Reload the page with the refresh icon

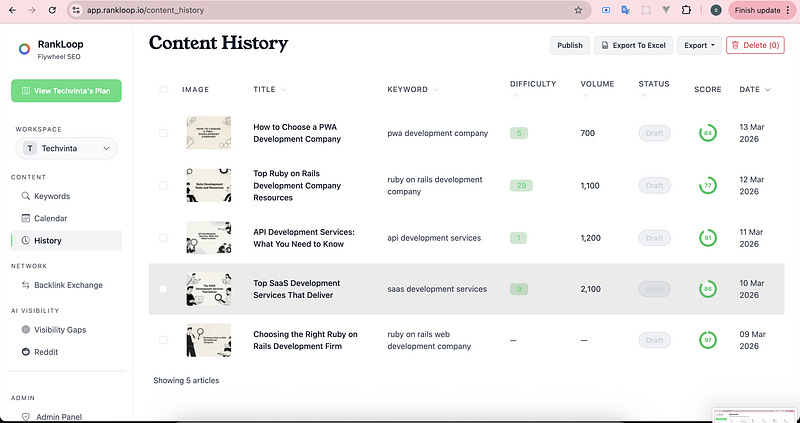[53, 10]
